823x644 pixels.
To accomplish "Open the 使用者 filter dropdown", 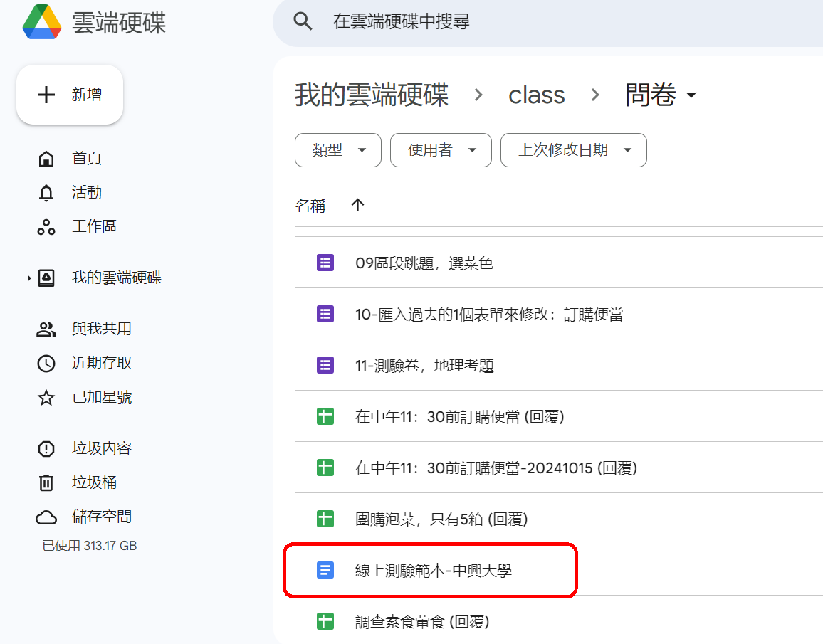I will coord(440,150).
